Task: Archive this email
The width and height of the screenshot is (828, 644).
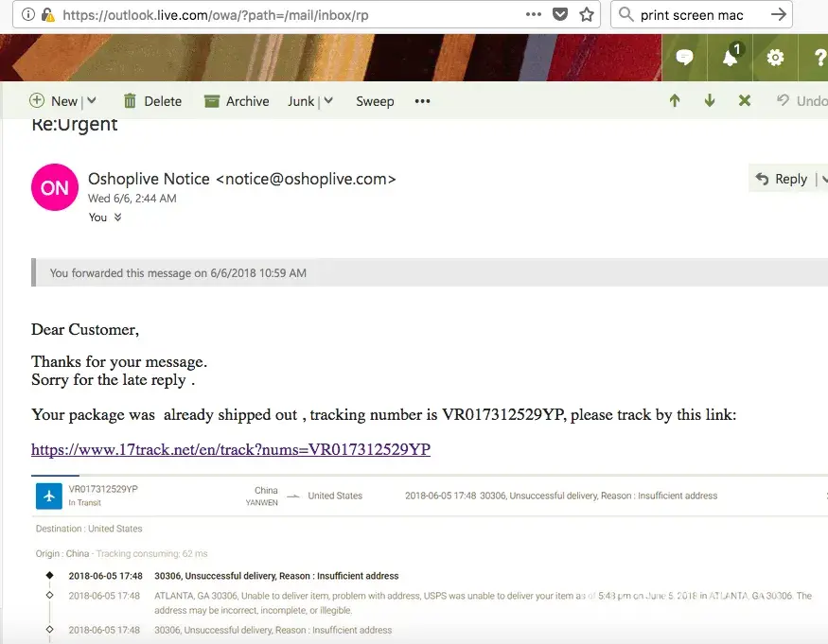Action: (235, 101)
